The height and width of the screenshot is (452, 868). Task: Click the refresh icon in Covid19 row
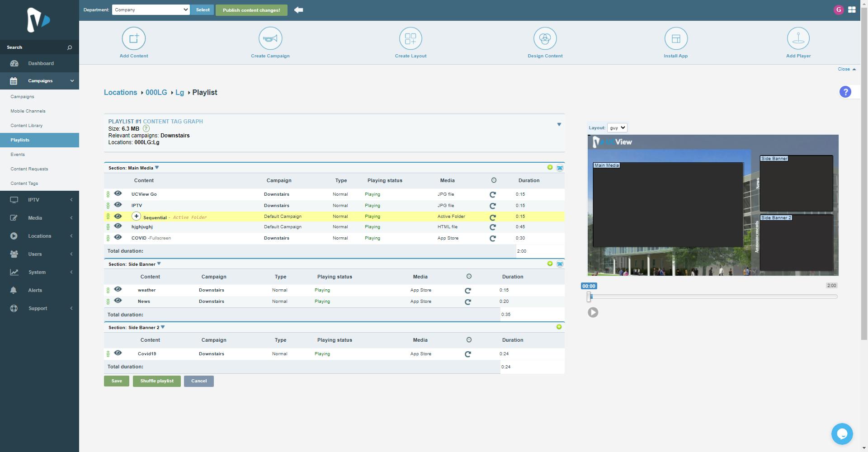(x=468, y=354)
